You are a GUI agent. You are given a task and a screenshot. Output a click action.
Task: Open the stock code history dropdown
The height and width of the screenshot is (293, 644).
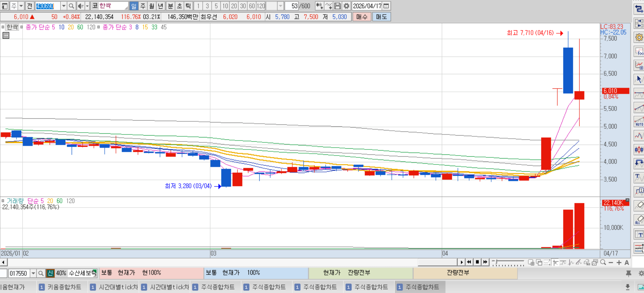(x=63, y=6)
